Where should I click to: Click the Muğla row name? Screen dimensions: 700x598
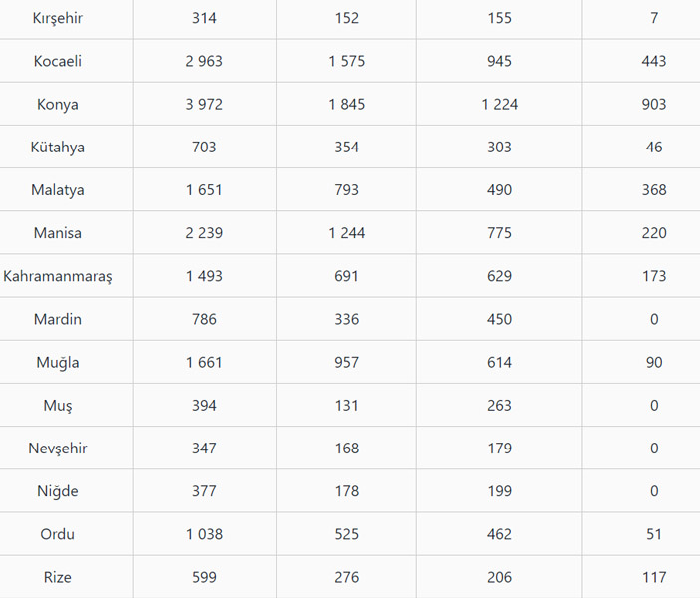(58, 362)
